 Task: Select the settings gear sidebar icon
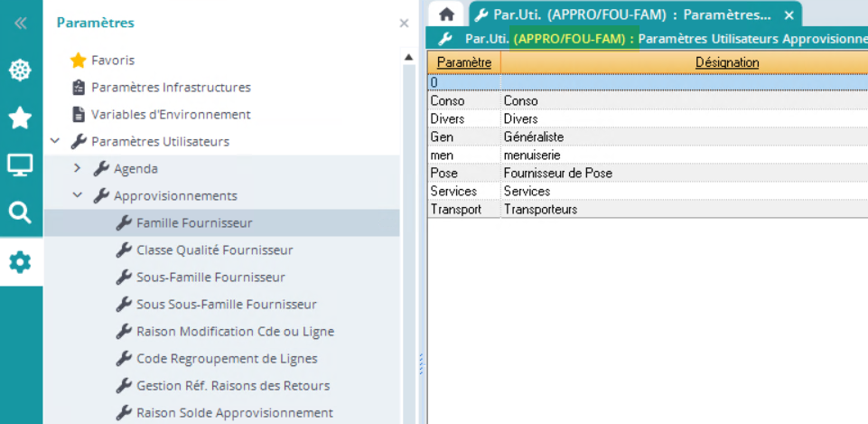tap(20, 262)
